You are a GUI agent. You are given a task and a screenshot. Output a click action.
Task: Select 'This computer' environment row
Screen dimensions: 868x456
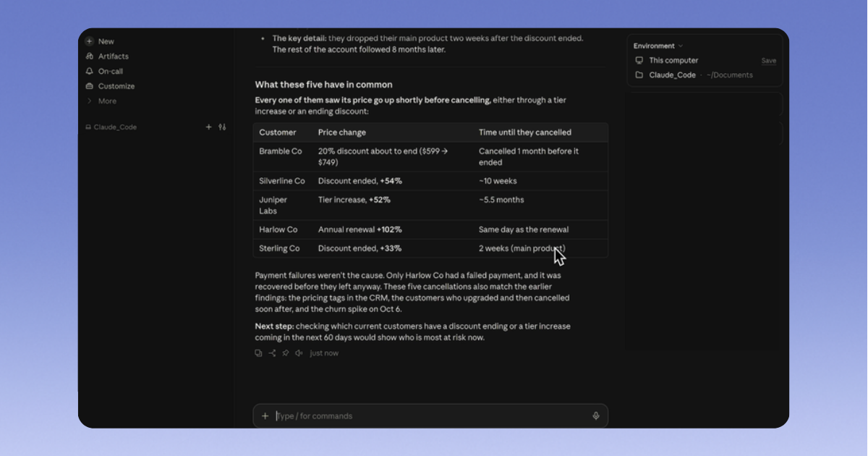click(673, 61)
